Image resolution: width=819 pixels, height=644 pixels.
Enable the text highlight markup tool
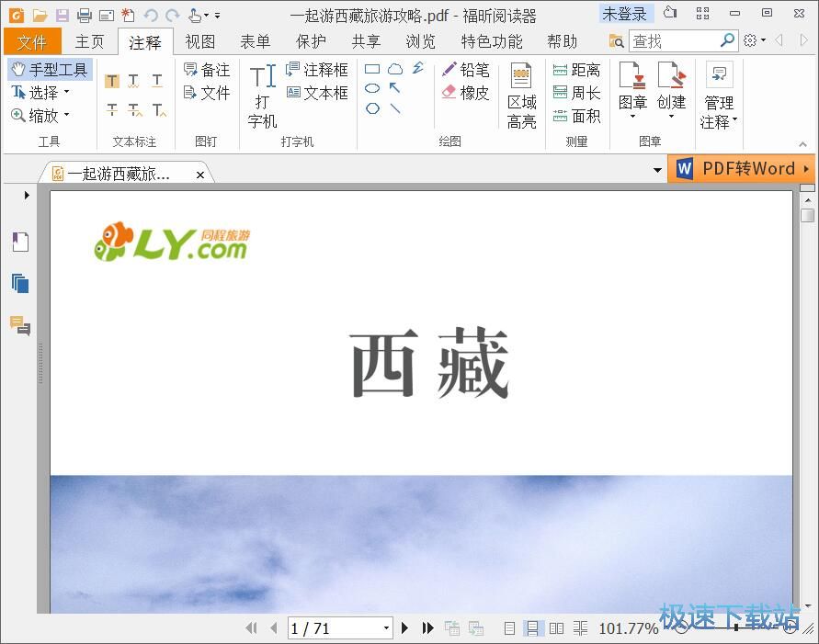point(111,81)
